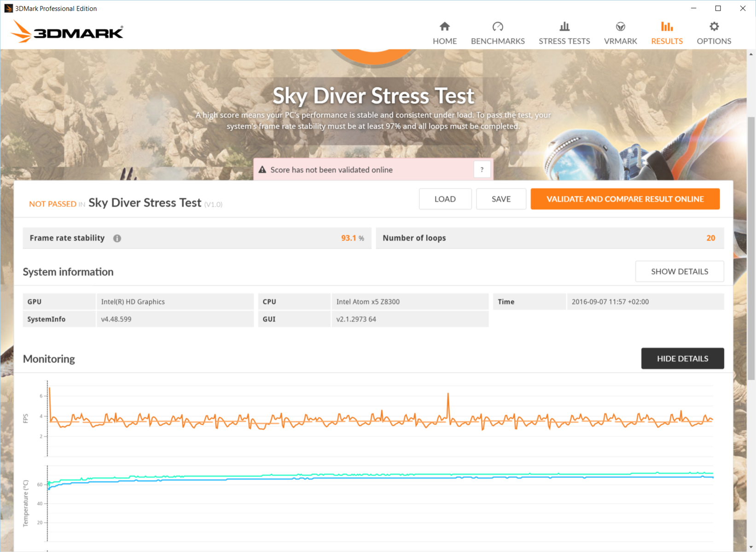The width and height of the screenshot is (756, 552).
Task: Go to the BENCHMARKS label
Action: click(x=498, y=41)
